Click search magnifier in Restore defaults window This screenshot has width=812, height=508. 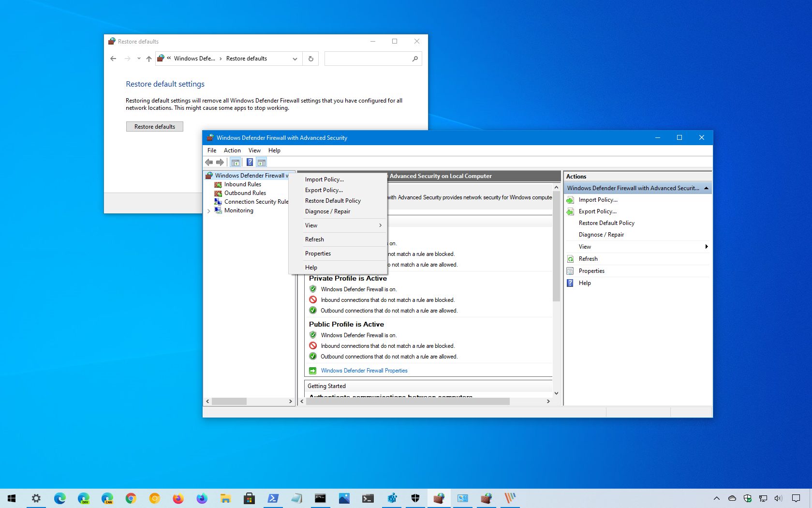tap(415, 59)
